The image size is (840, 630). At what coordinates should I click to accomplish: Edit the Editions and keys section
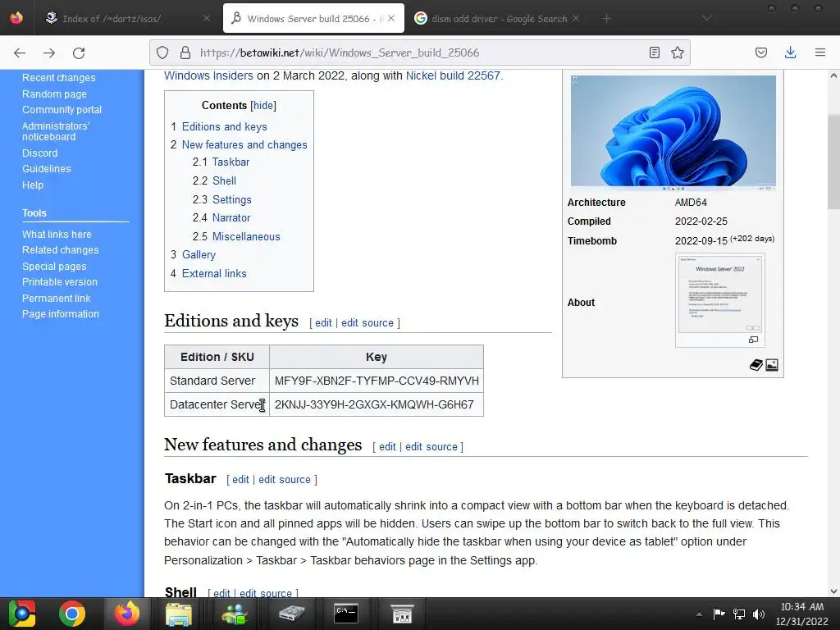323,323
